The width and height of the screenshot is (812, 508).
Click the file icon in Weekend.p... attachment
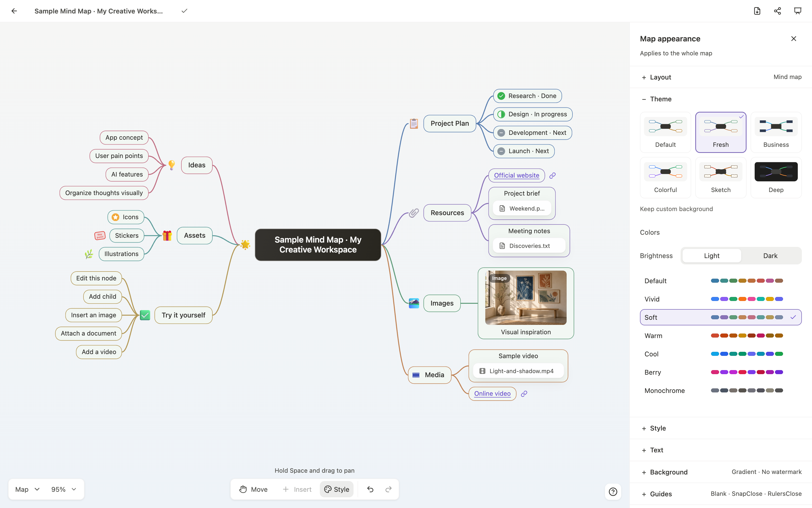click(x=502, y=208)
